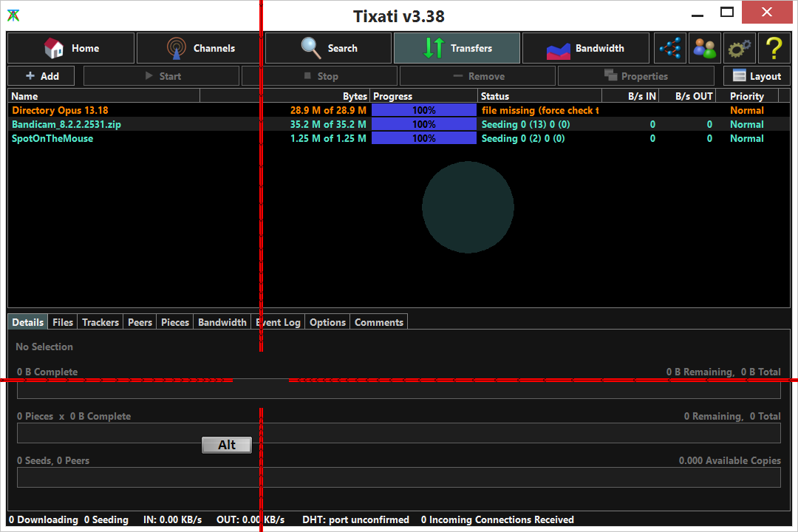Select the Bandicam_8.2.2.2531.zip transfer
This screenshot has width=798, height=532.
(66, 124)
